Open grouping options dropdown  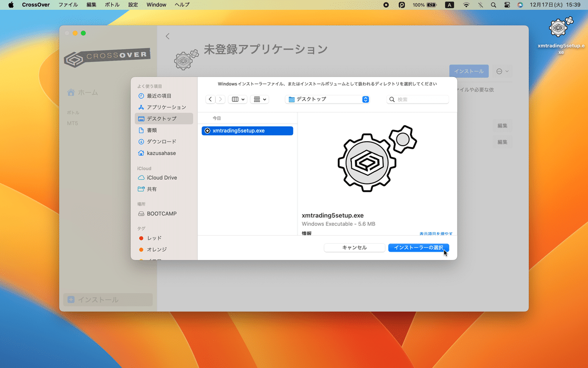click(259, 99)
